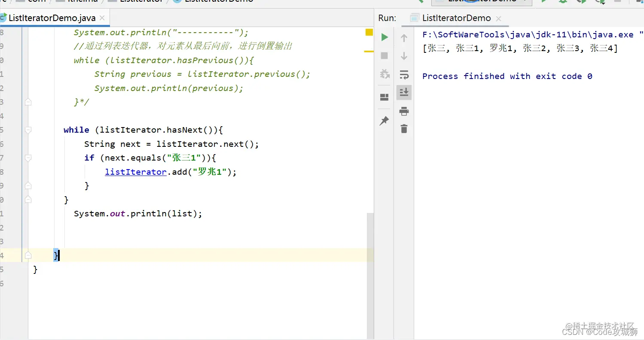The height and width of the screenshot is (340, 644).
Task: Click the string literal "罗兆1" in add call
Action: [210, 172]
